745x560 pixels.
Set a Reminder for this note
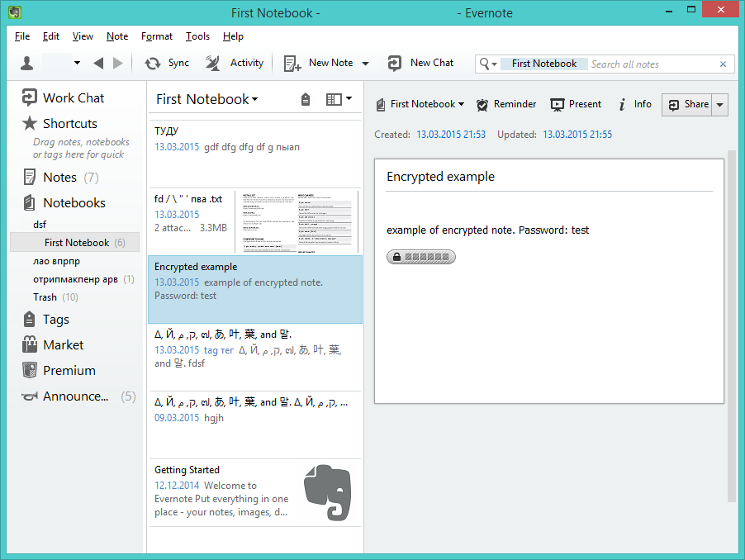pyautogui.click(x=506, y=104)
